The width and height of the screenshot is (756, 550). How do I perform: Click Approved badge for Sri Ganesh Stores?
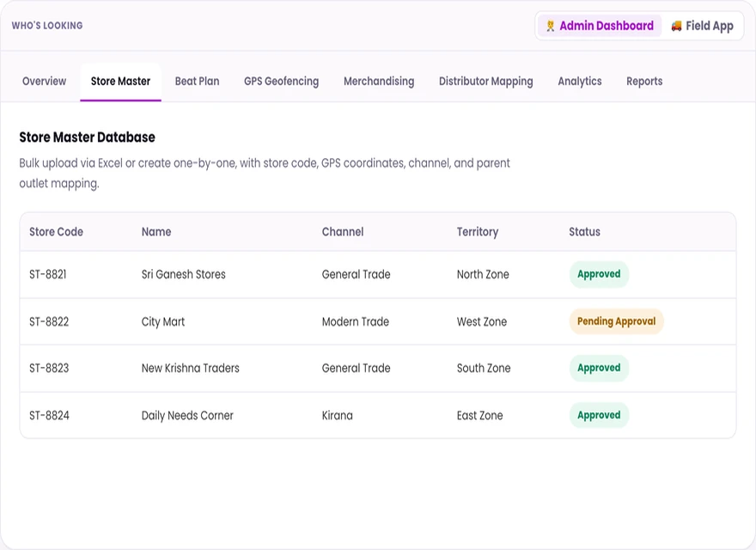tap(599, 274)
